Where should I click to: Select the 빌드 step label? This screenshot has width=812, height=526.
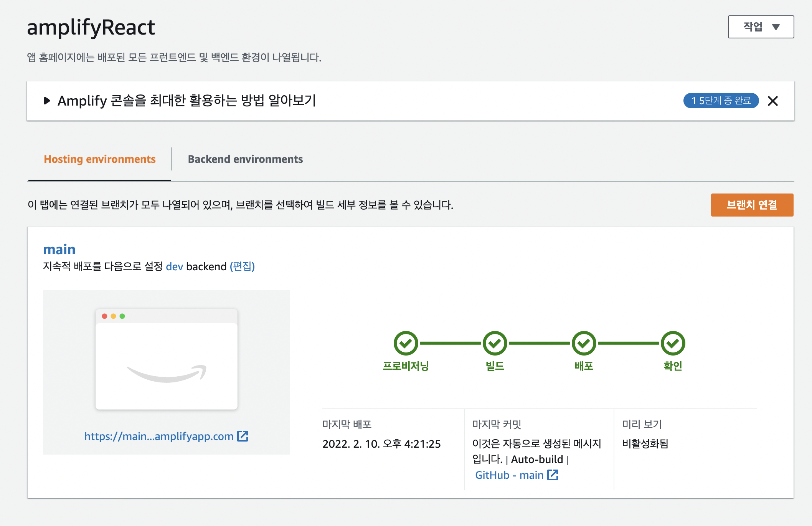[x=495, y=366]
